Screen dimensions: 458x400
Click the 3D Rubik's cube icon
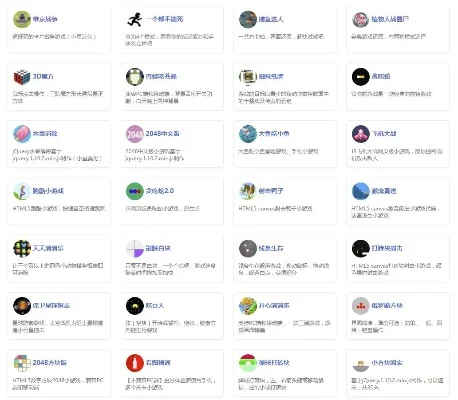click(x=22, y=77)
